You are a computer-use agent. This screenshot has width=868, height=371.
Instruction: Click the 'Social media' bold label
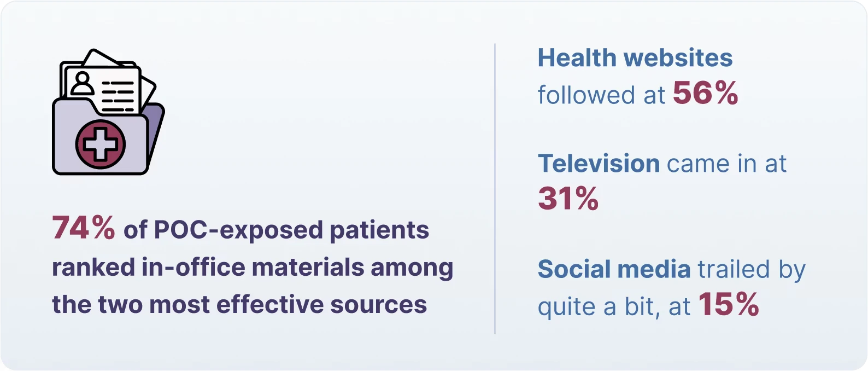click(x=614, y=269)
